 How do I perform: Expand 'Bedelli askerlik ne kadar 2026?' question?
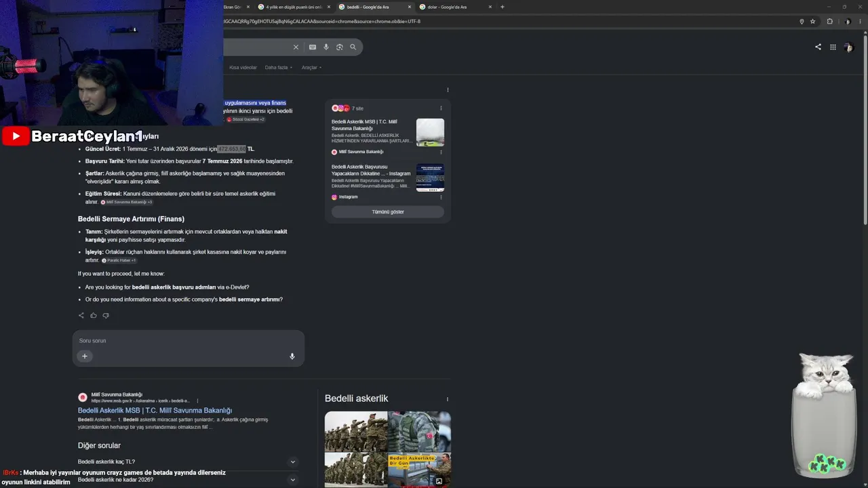point(189,480)
